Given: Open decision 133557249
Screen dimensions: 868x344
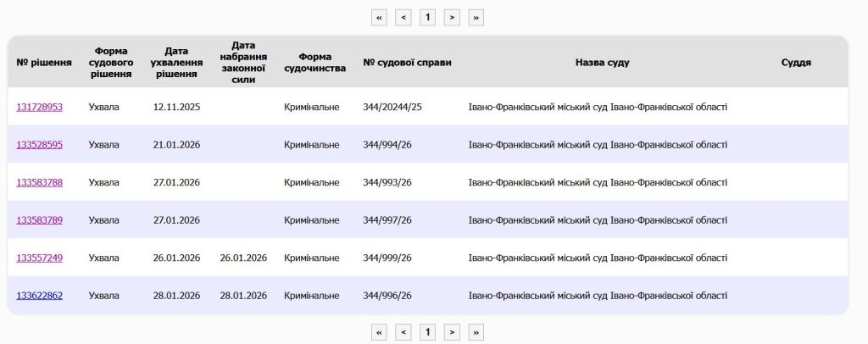Looking at the screenshot, I should pos(39,258).
